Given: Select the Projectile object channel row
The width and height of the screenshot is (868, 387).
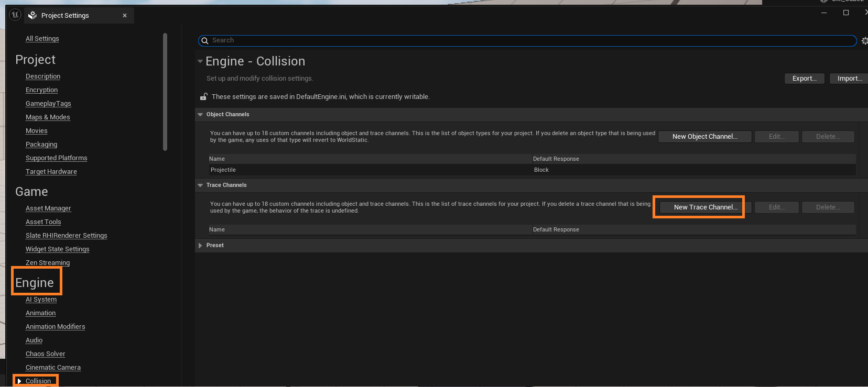Looking at the screenshot, I should coord(367,170).
